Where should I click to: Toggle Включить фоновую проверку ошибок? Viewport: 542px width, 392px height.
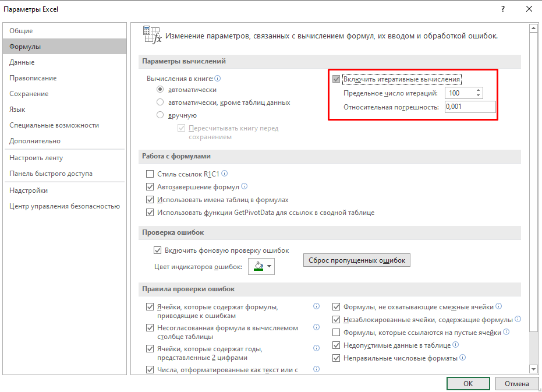[x=157, y=250]
